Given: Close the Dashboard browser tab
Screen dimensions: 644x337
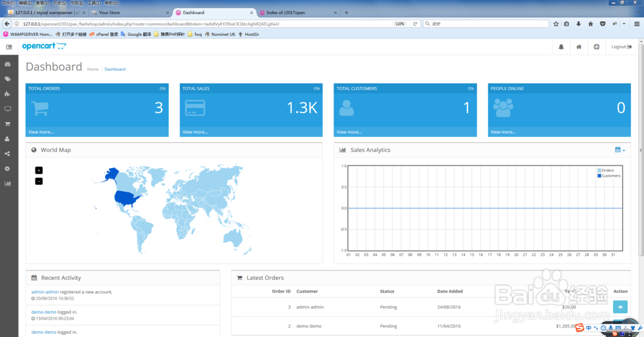Looking at the screenshot, I should [251, 13].
